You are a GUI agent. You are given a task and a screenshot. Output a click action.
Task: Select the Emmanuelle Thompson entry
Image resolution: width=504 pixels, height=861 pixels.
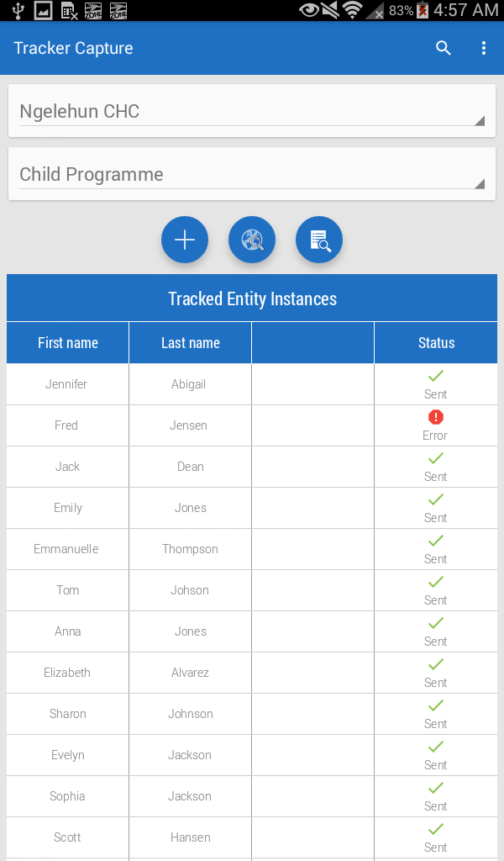(191, 549)
